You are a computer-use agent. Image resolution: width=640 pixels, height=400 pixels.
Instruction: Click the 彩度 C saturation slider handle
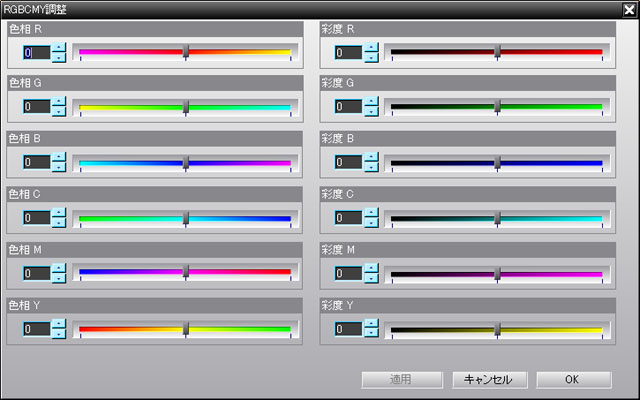point(498,218)
